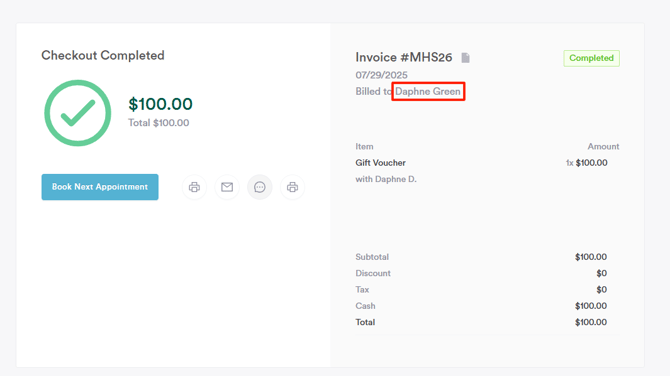Click the invoice date 07/29/2025
This screenshot has width=670, height=376.
(382, 75)
